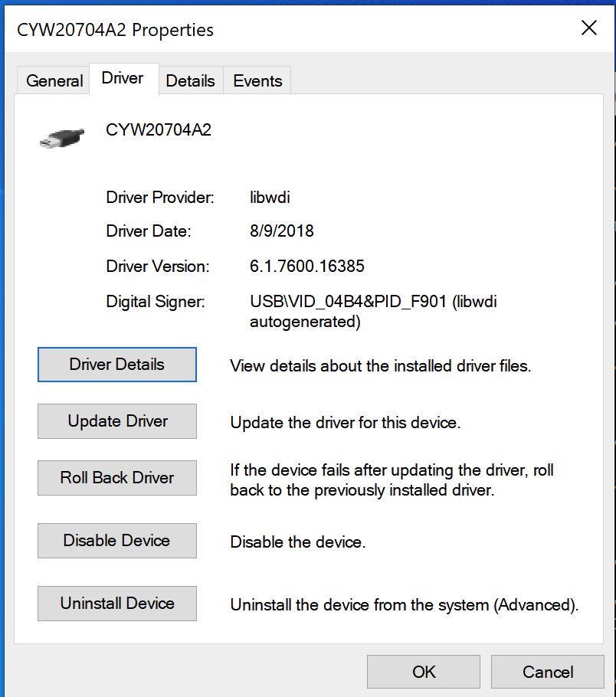The width and height of the screenshot is (616, 697).
Task: Click the driver version 6.1.7600.16385
Action: click(x=306, y=267)
